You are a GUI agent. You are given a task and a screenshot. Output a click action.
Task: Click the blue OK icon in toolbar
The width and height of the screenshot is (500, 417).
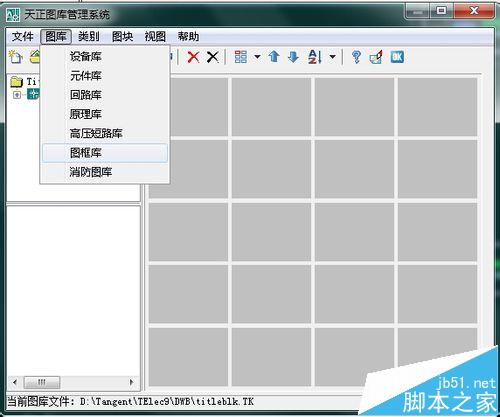pos(397,57)
